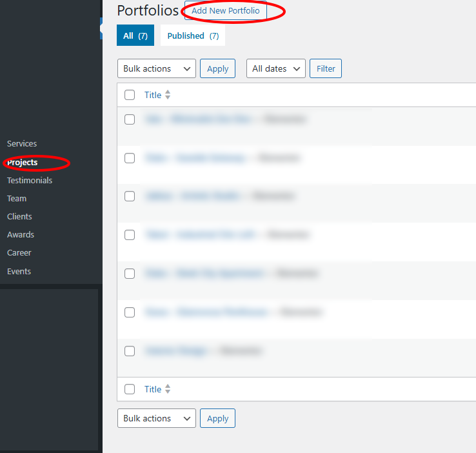
Task: Click the sort arrows beside top Title header
Action: click(x=168, y=95)
